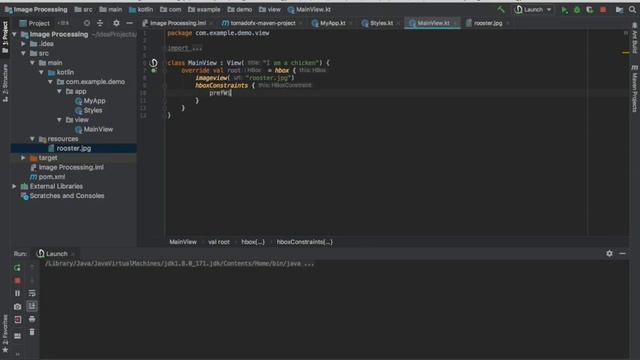Start debugging with the green bug icon
Viewport: 640px width, 360px height.
coord(577,10)
